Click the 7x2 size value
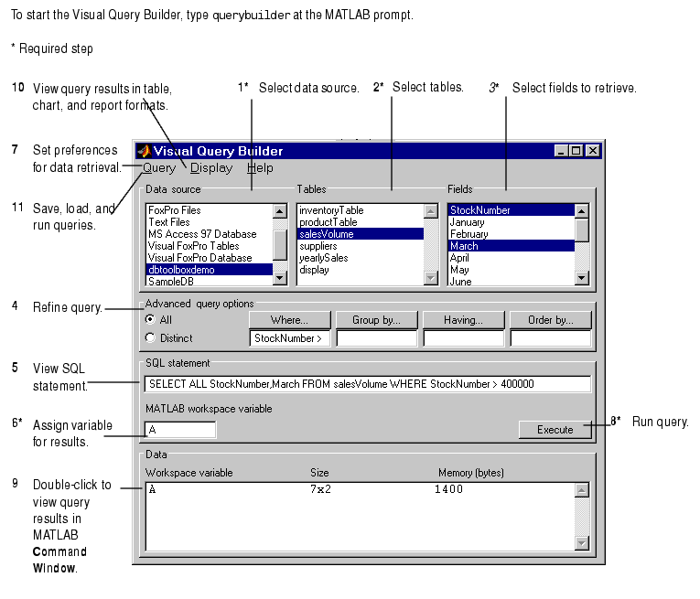The image size is (700, 599). (x=320, y=489)
